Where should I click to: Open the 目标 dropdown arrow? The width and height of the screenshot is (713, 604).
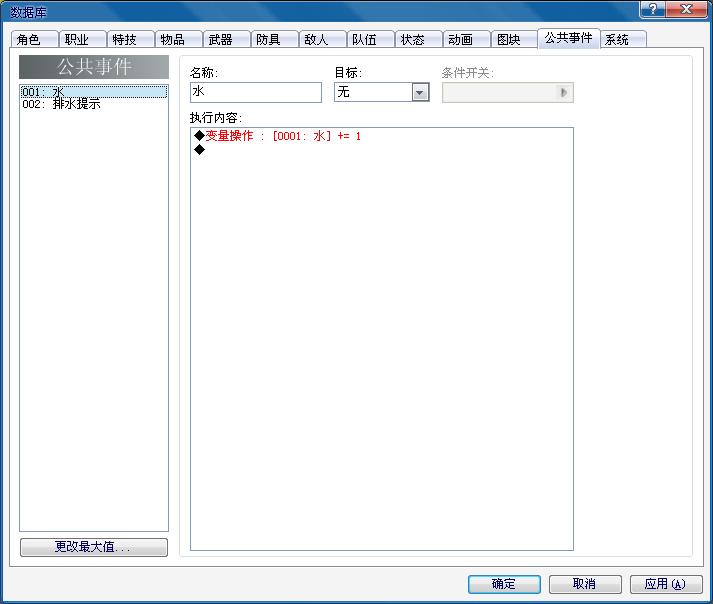pos(420,93)
